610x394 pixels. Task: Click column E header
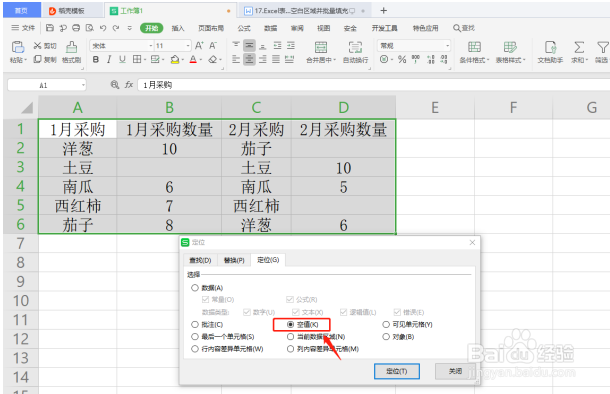435,107
